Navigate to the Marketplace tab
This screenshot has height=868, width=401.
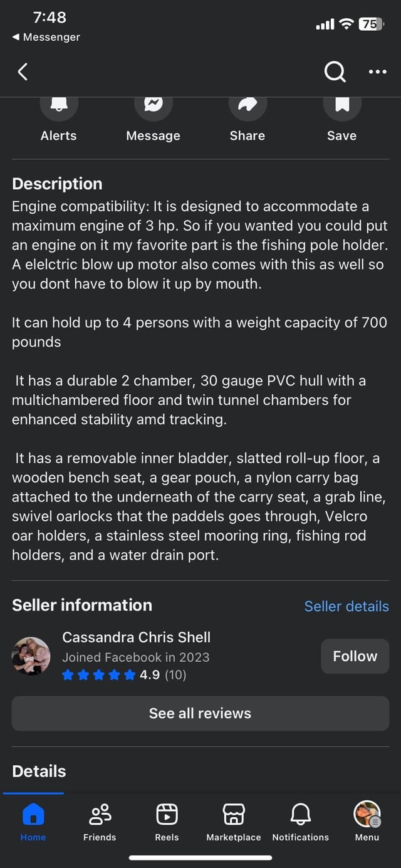coord(234,821)
